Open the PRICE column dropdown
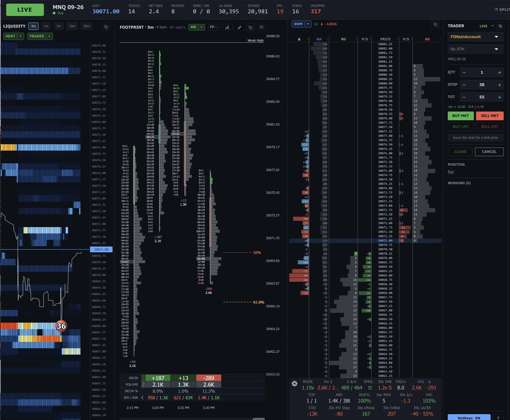Screen dimensions: 510x420 pos(397,39)
